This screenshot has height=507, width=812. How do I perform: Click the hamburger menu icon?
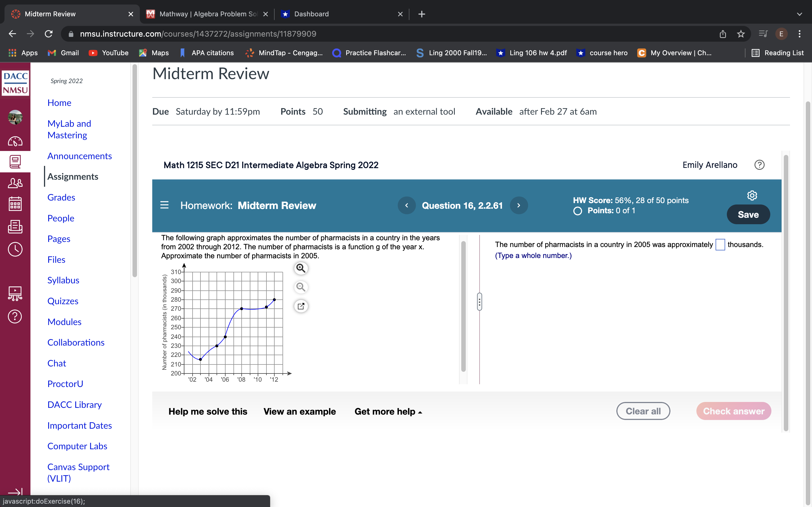(x=164, y=205)
